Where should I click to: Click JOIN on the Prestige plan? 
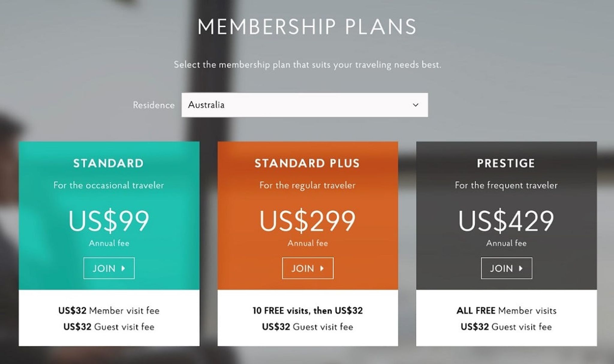pos(506,268)
